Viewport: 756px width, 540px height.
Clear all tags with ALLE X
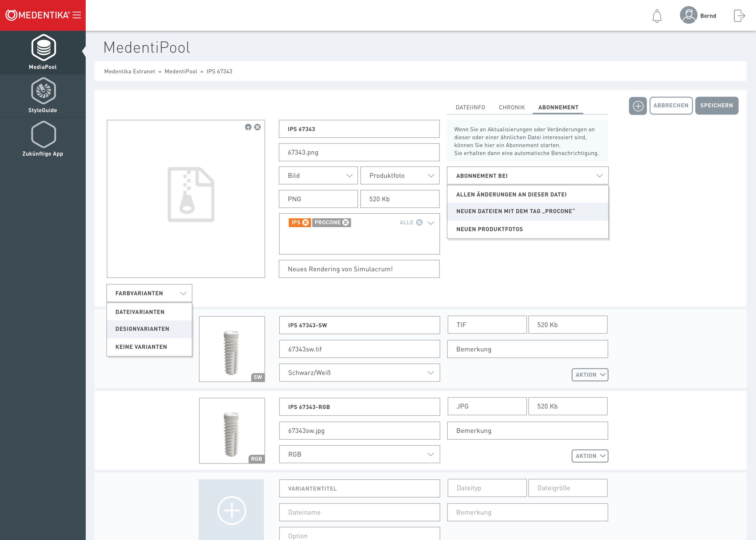click(419, 222)
